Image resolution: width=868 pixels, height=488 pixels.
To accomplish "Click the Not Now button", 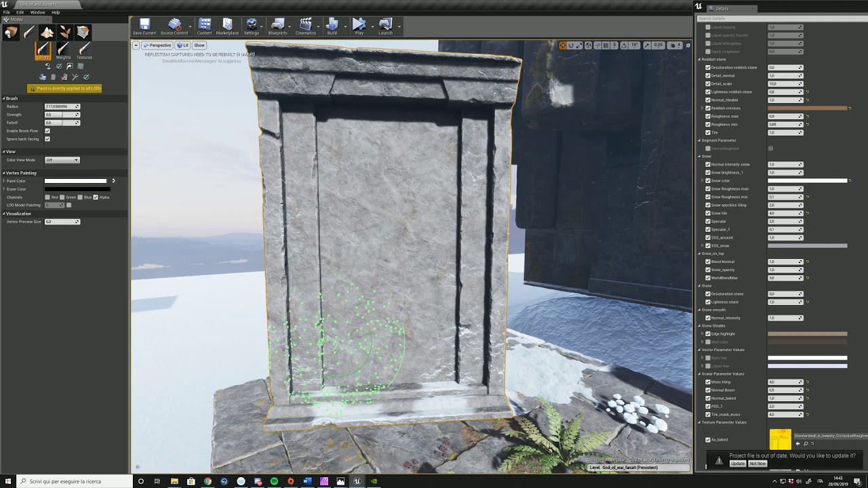I will point(757,464).
